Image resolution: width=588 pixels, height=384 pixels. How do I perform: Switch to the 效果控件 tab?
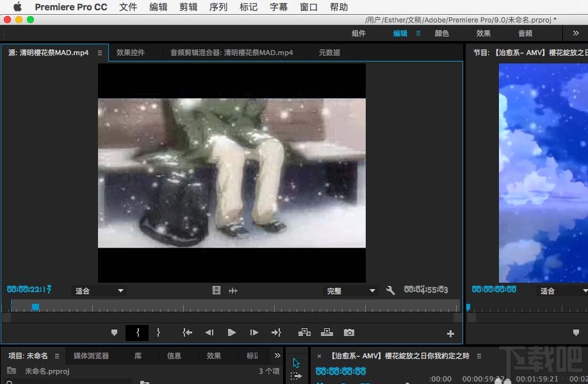[130, 53]
